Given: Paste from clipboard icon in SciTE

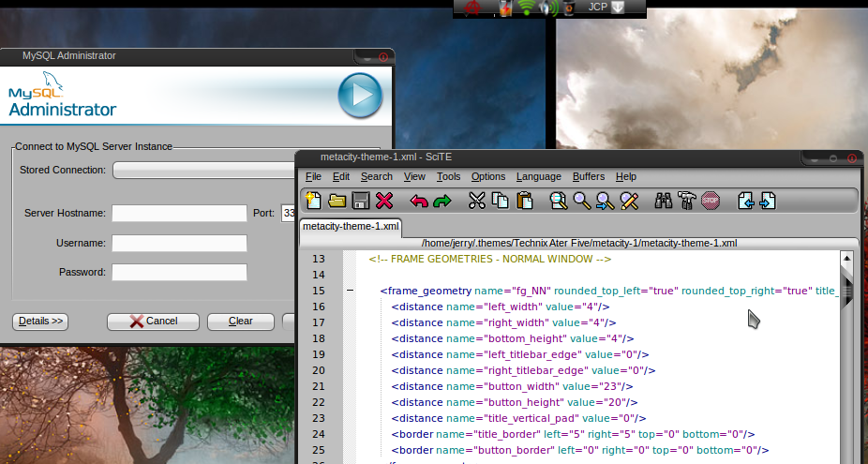Looking at the screenshot, I should [x=524, y=201].
